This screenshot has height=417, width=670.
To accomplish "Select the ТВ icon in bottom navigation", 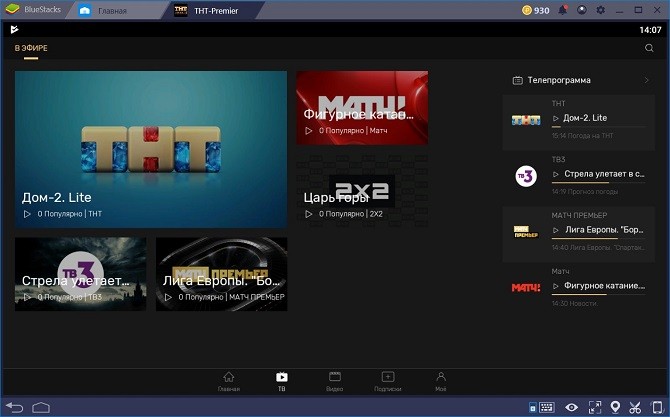I will [x=282, y=377].
